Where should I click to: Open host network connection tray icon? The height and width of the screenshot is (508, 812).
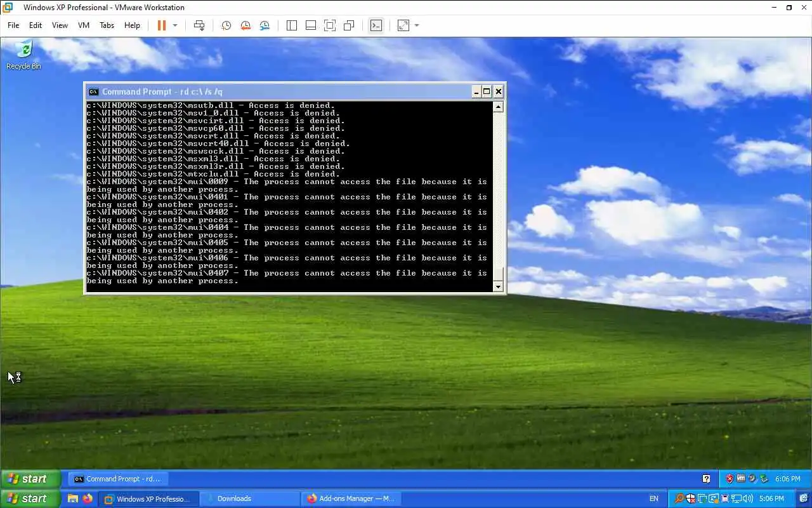736,498
